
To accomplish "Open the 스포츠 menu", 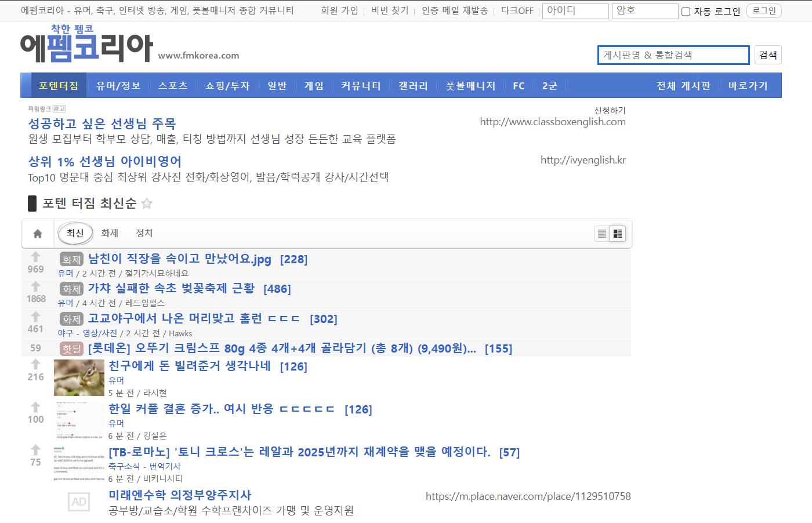I will pos(173,86).
